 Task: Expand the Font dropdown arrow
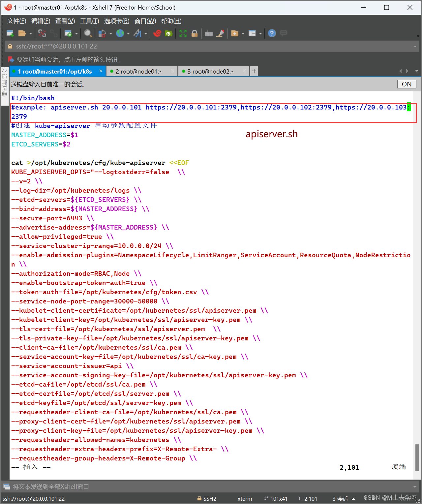click(146, 33)
